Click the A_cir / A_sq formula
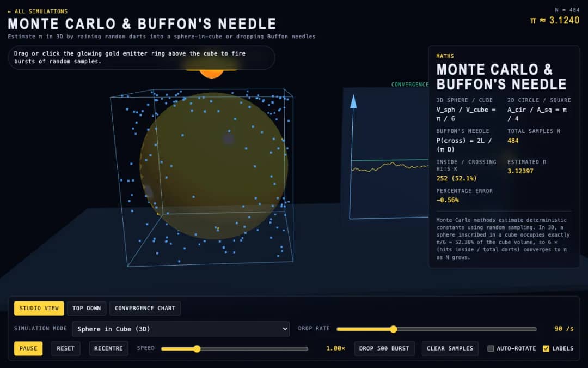The image size is (588, 368). click(537, 114)
